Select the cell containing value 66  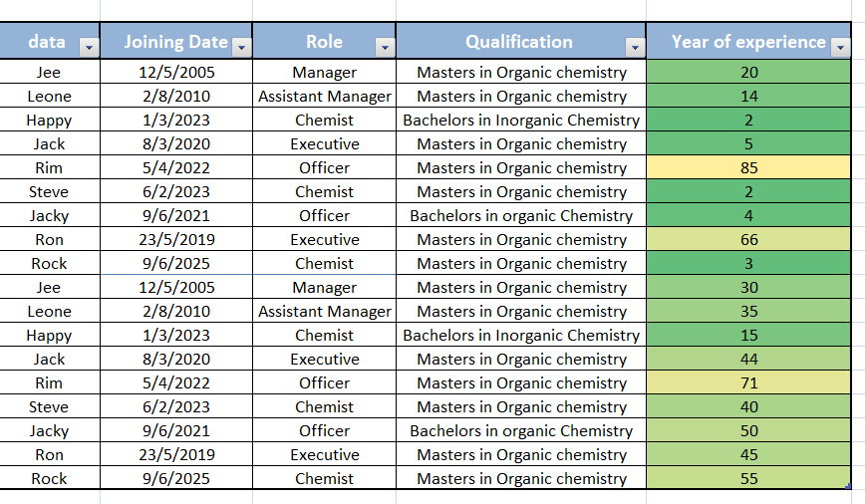[748, 239]
